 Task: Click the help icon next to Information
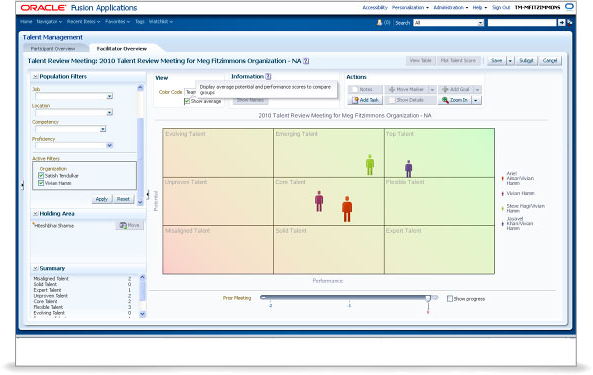point(268,76)
